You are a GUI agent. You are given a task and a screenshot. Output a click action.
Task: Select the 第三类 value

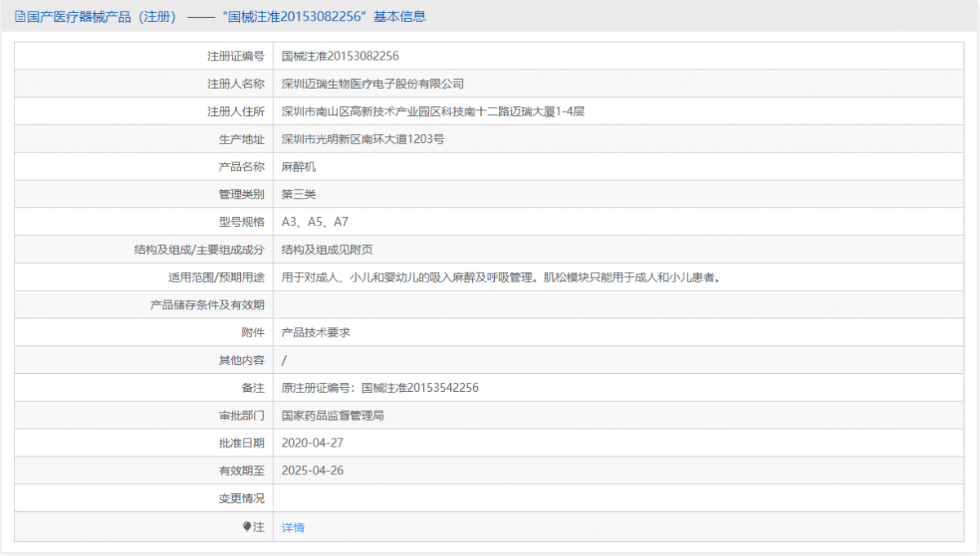tap(299, 194)
